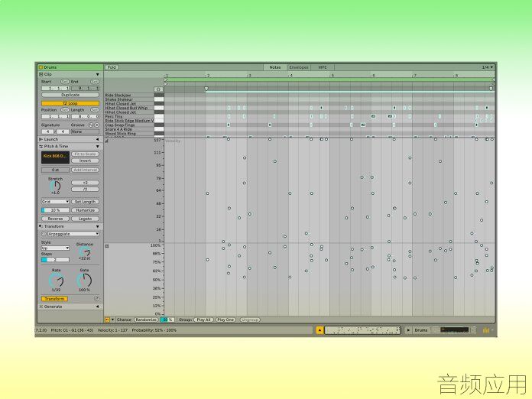Image resolution: width=532 pixels, height=399 pixels.
Task: Click the Groove hot-swap icon
Action: pyautogui.click(x=91, y=125)
